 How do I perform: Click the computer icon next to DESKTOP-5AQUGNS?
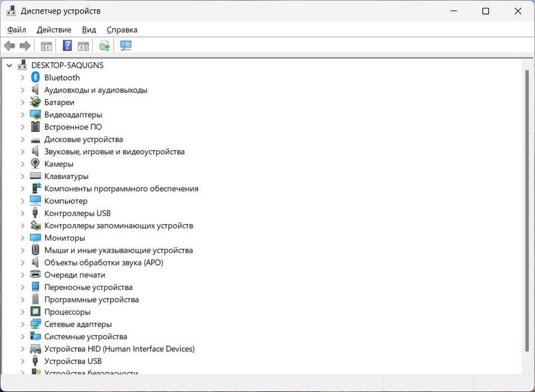pyautogui.click(x=22, y=65)
